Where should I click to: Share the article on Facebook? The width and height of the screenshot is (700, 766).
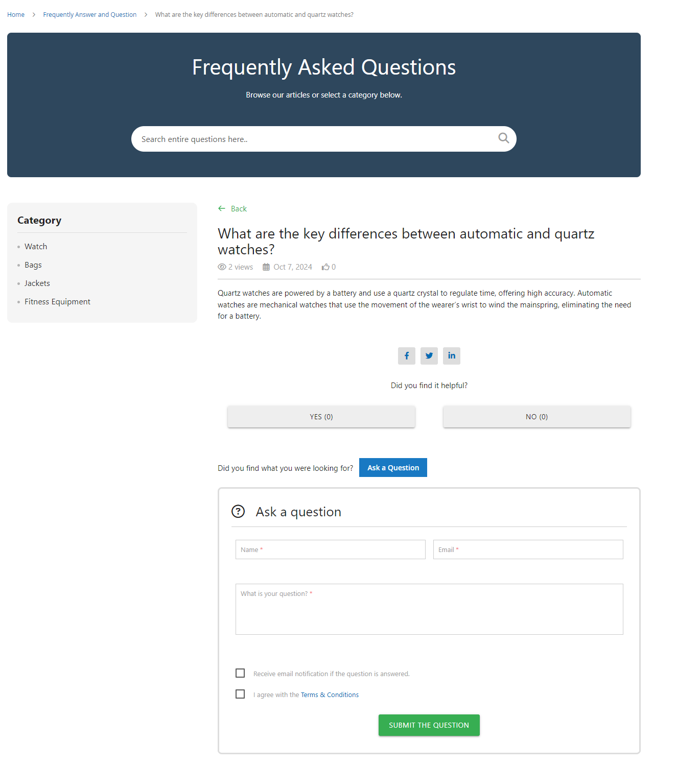(x=407, y=356)
